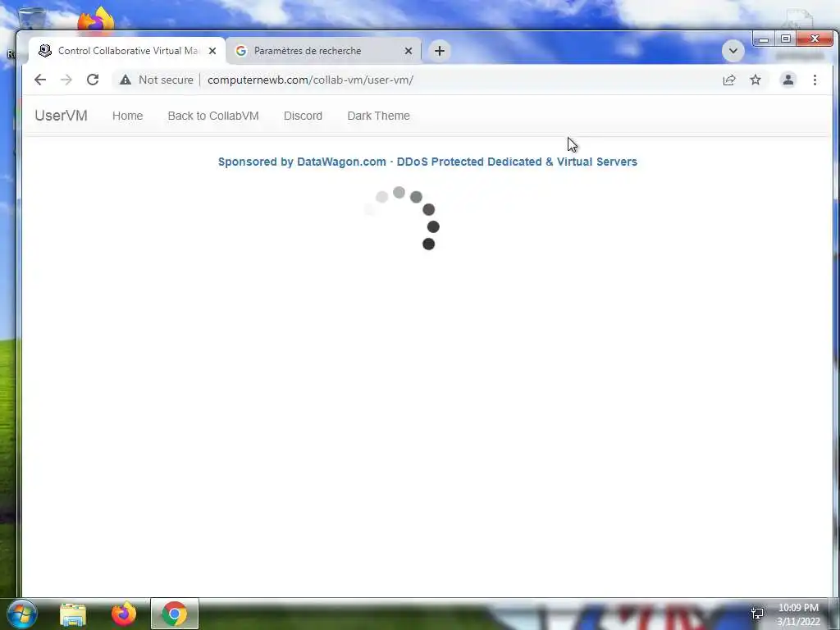Click the Firefox desktop shortcut icon
This screenshot has width=840, height=630.
pyautogui.click(x=96, y=20)
